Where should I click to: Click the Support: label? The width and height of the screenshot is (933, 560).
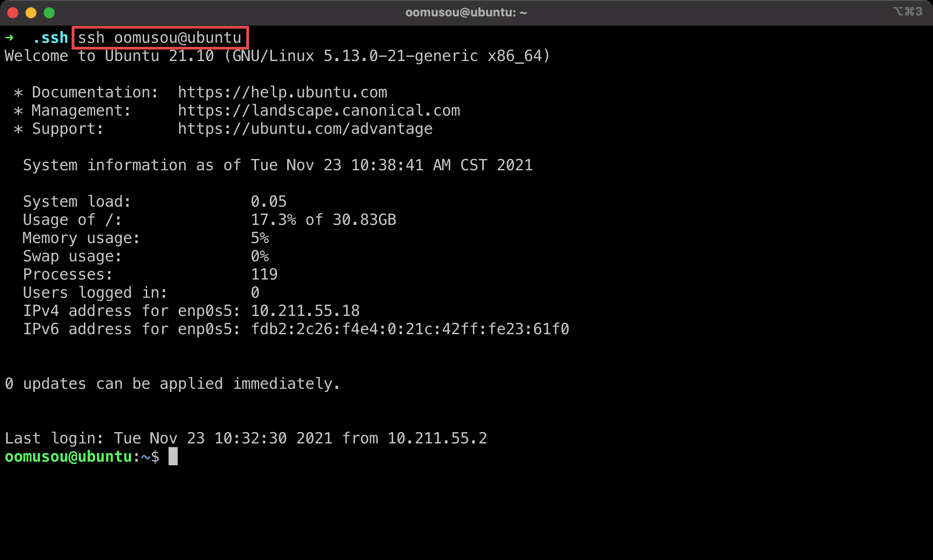(x=68, y=129)
